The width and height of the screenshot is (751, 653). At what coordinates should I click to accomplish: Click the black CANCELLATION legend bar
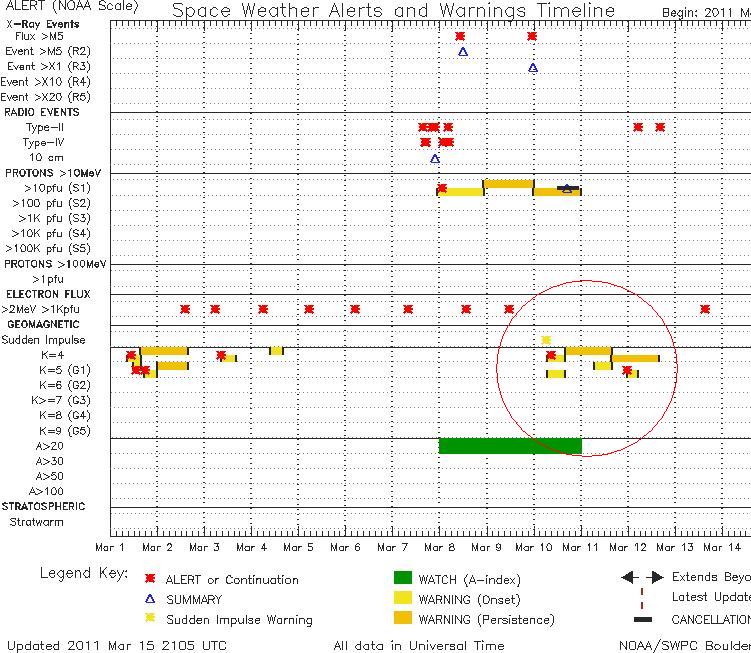click(x=643, y=619)
